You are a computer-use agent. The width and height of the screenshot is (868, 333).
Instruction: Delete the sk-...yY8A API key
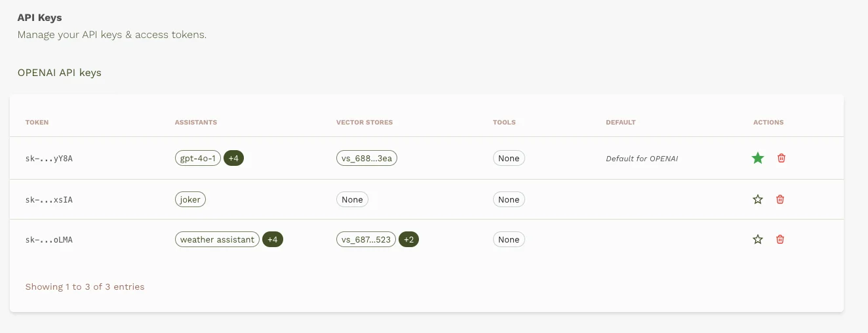click(781, 158)
